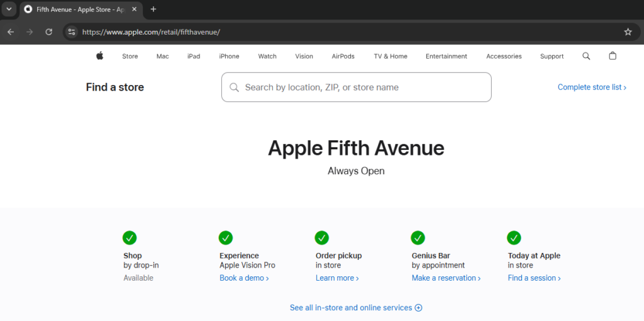Click the Order pickup label
This screenshot has height=321, width=644.
point(339,256)
